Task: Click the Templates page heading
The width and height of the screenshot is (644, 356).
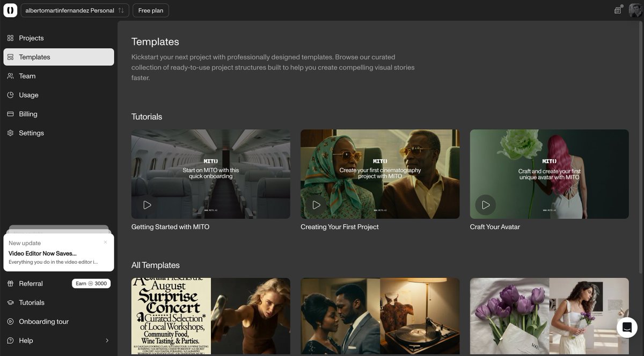Action: coord(155,42)
